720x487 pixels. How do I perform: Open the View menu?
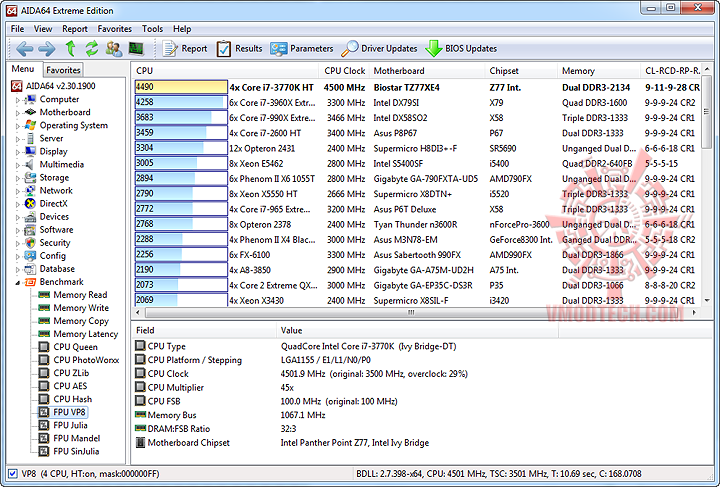coord(43,29)
